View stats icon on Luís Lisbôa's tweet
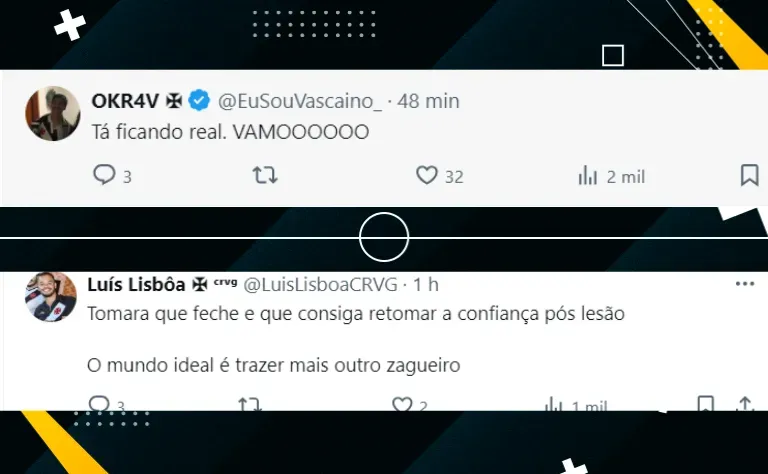Viewport: 768px width, 474px height. [x=553, y=404]
